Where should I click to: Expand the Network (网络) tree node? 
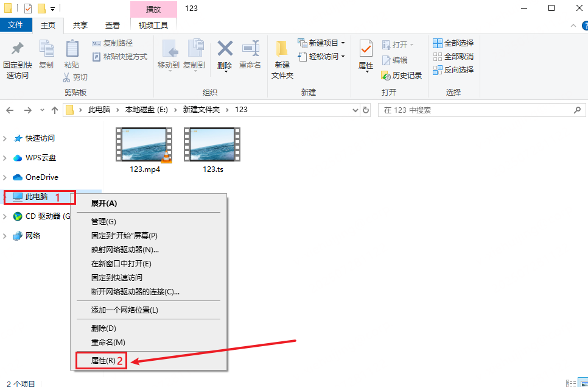(5, 236)
